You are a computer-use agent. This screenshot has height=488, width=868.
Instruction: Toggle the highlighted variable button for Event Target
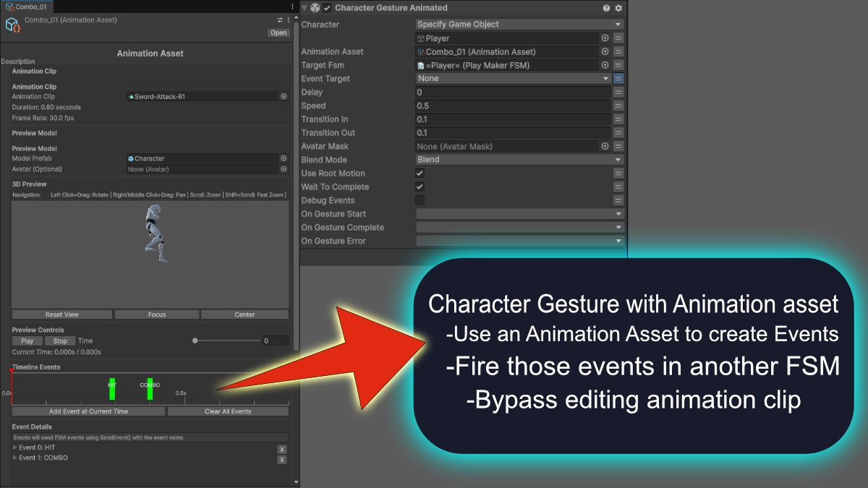pos(618,79)
